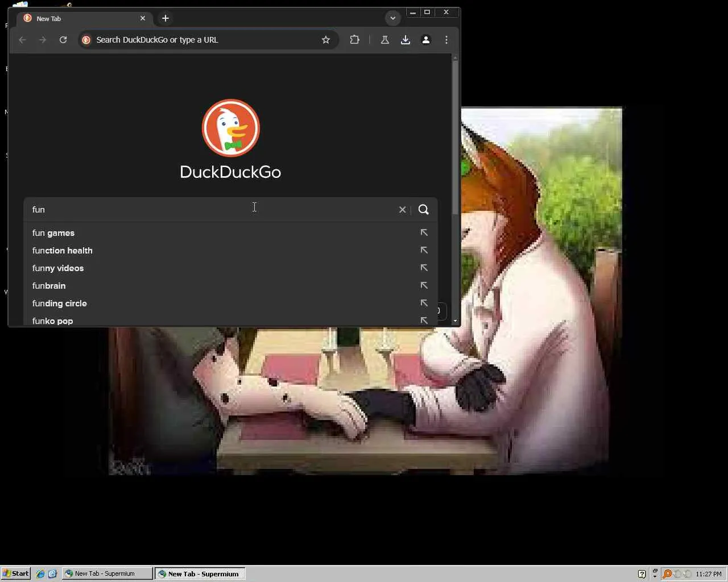Maximize the Supermium browser window
Image resolution: width=728 pixels, height=582 pixels.
[427, 12]
